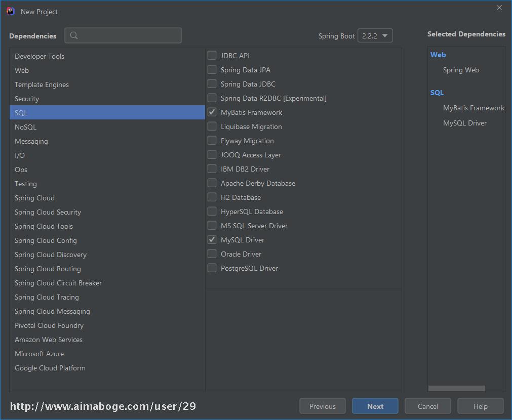Click the search magnifier icon in Dependencies field
512x420 pixels.
pyautogui.click(x=74, y=35)
